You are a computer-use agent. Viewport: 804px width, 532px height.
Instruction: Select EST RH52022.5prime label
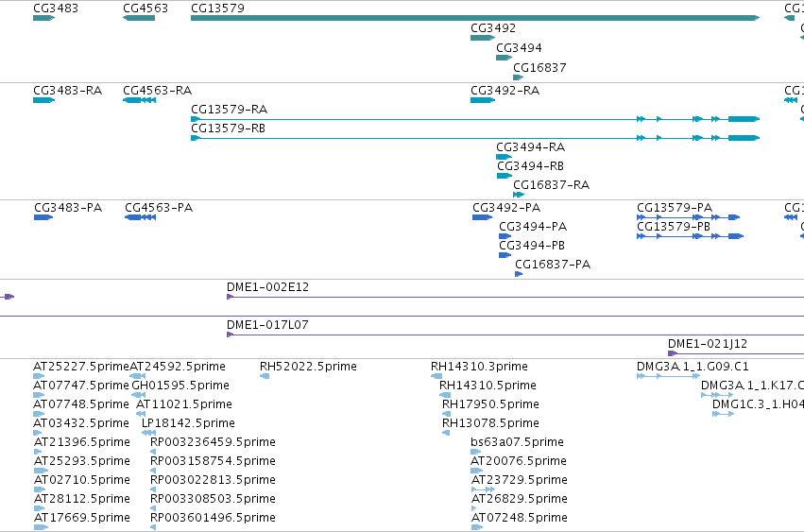[308, 367]
